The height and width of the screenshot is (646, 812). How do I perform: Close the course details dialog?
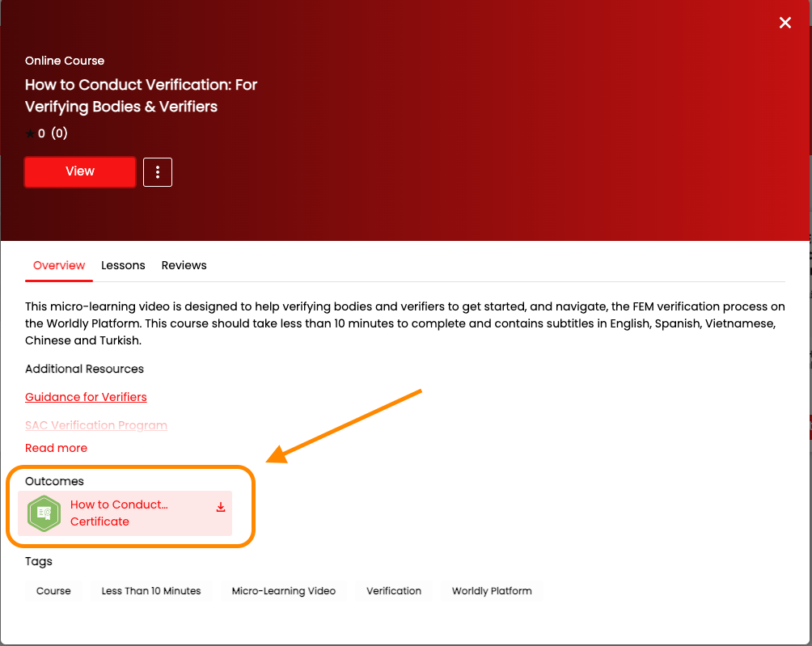[785, 23]
